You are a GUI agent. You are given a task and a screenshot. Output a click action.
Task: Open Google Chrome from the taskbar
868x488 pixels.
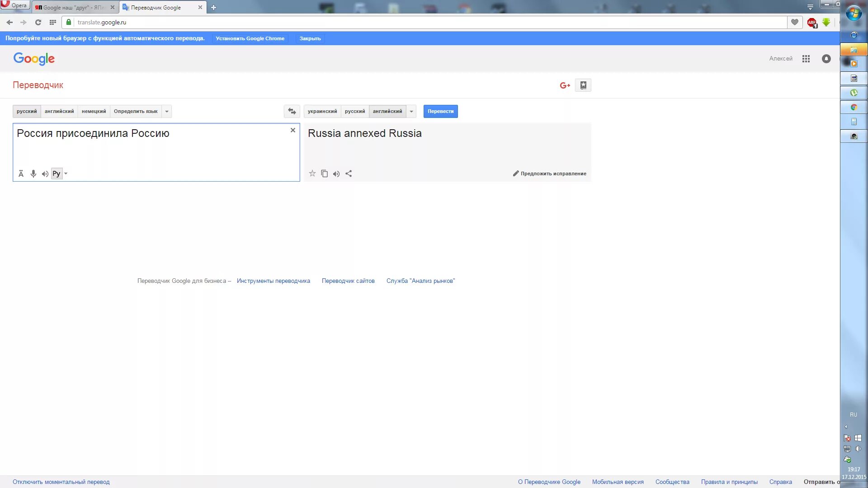point(854,107)
